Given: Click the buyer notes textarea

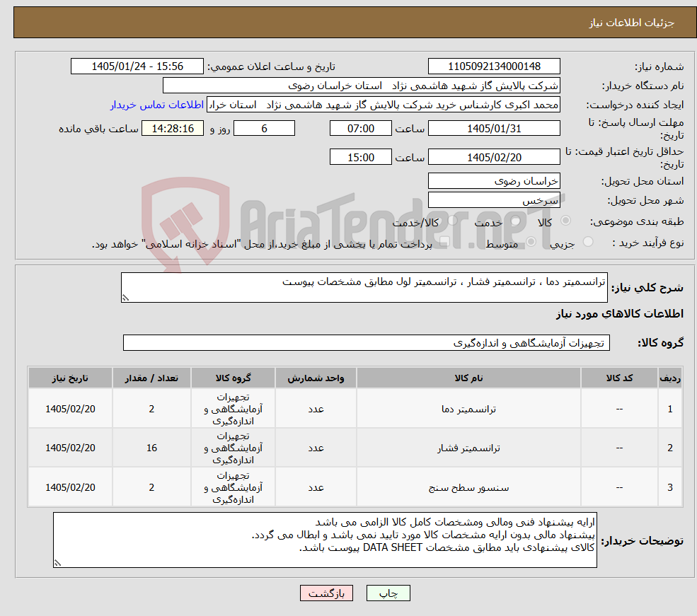Looking at the screenshot, I should pyautogui.click(x=325, y=540).
